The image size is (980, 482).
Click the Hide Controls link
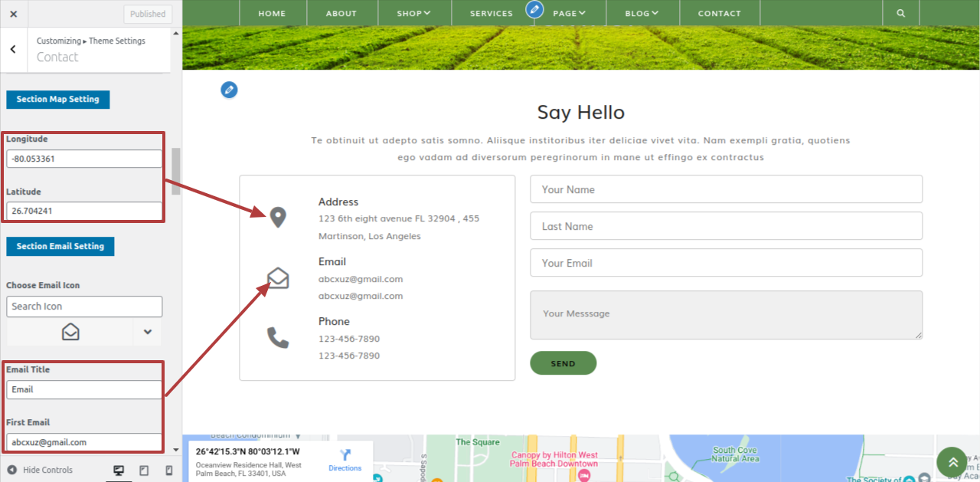[x=47, y=470]
